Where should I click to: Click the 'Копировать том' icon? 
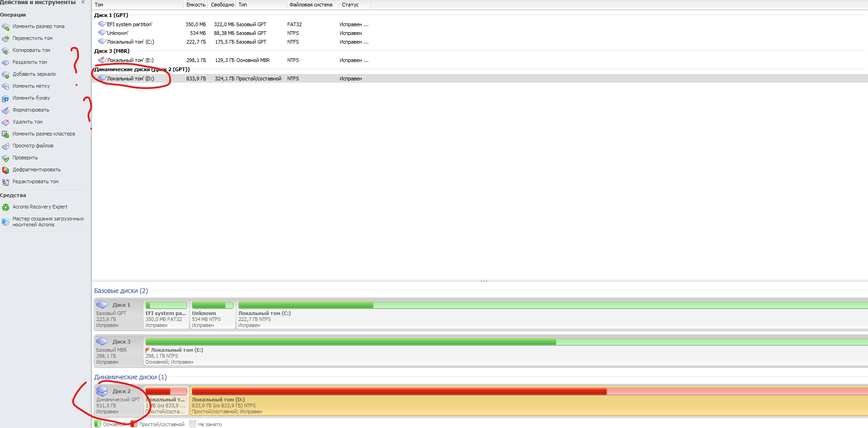coord(6,51)
